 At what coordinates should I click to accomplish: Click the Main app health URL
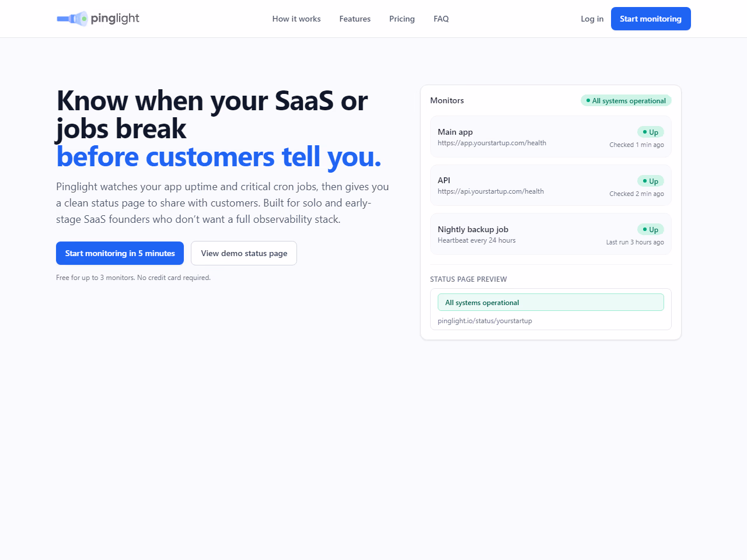491,143
